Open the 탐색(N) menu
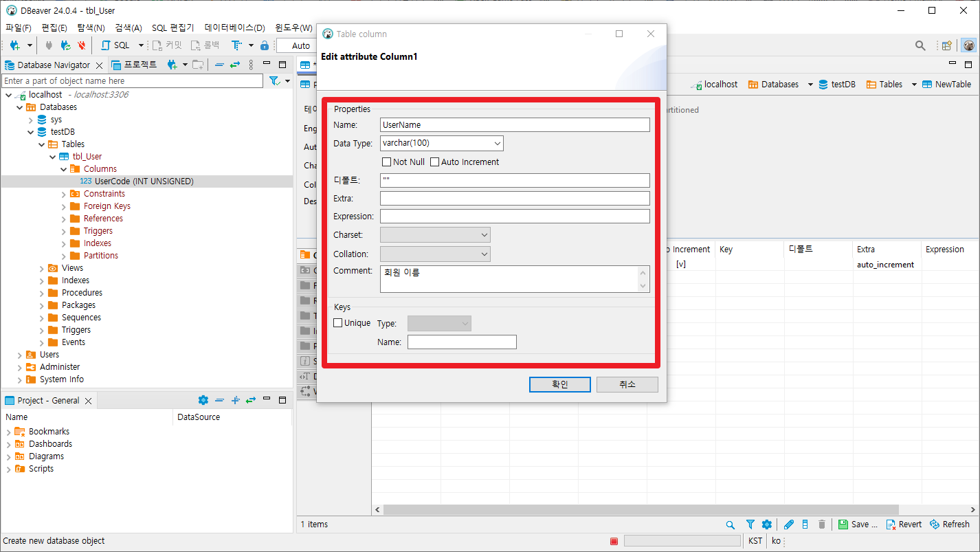Viewport: 980px width, 552px height. [91, 27]
